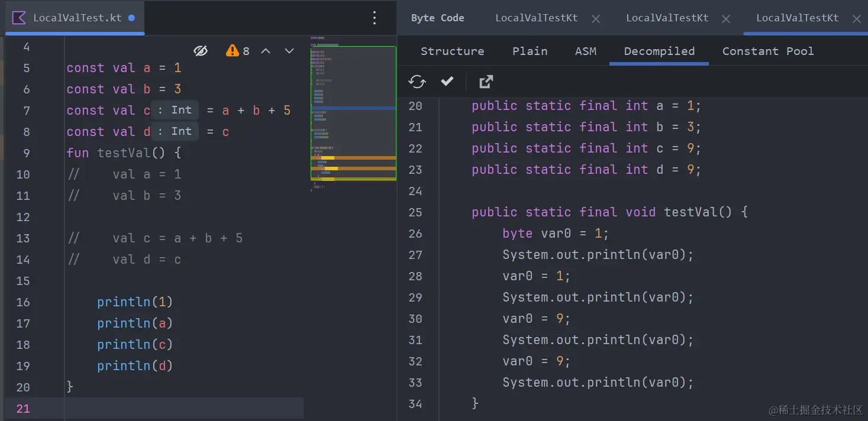Close the third LocalValTestKt tab
Viewport: 868px width, 421px height.
856,19
